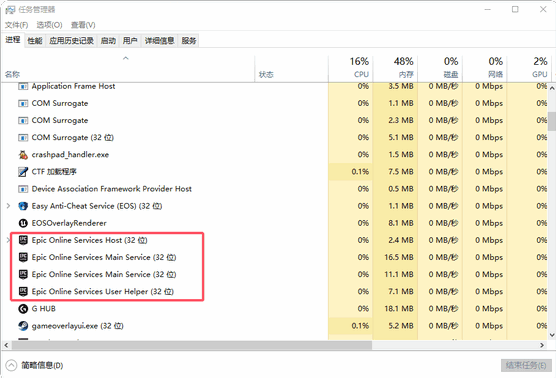Click the 16.5 MB memory value
The width and height of the screenshot is (556, 378).
[x=399, y=257]
